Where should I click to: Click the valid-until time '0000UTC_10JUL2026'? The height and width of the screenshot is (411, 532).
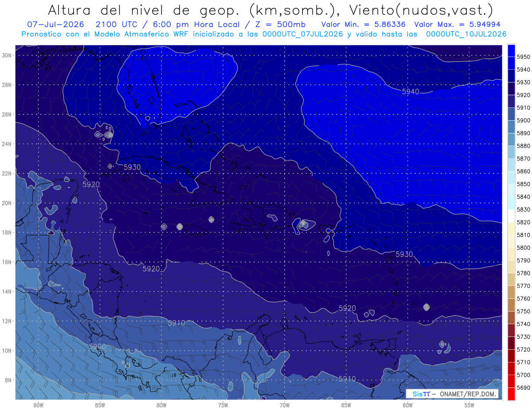(466, 34)
